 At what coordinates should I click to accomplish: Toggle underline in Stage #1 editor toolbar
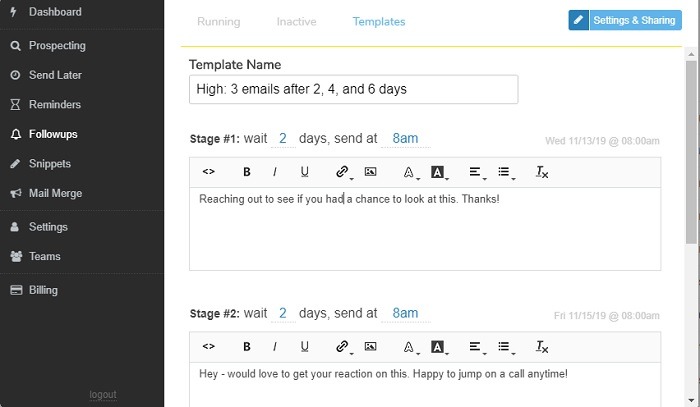click(x=305, y=172)
